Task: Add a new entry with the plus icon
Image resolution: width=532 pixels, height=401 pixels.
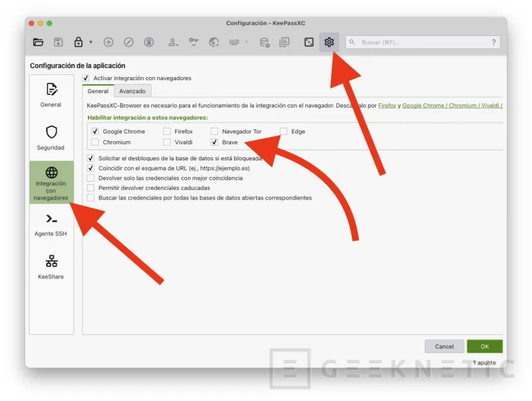Action: coord(108,42)
